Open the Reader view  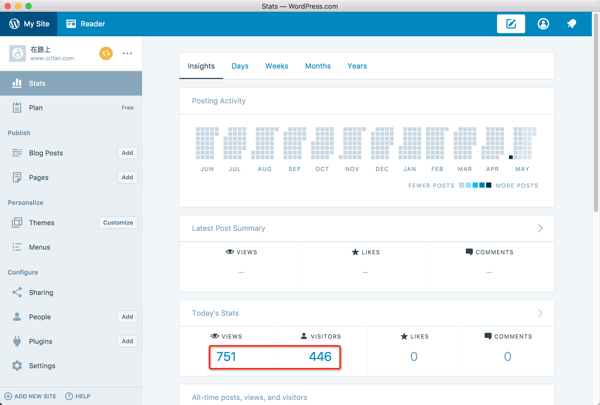coord(85,24)
